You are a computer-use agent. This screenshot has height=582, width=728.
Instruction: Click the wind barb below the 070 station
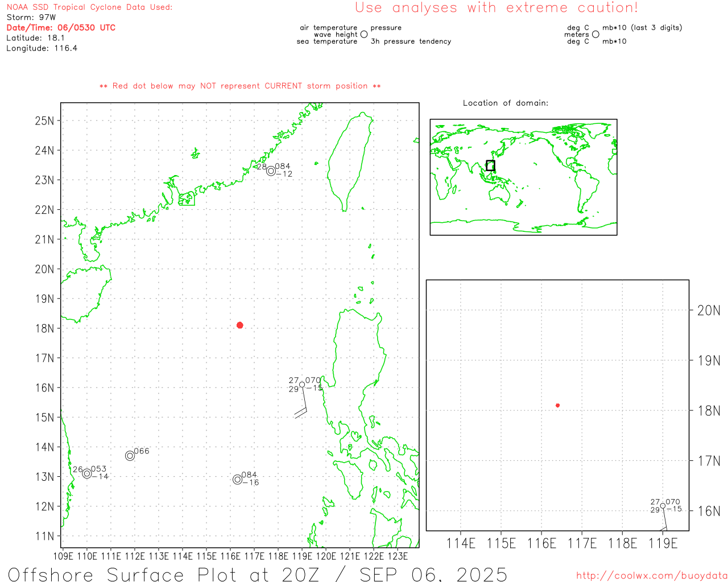(x=302, y=403)
